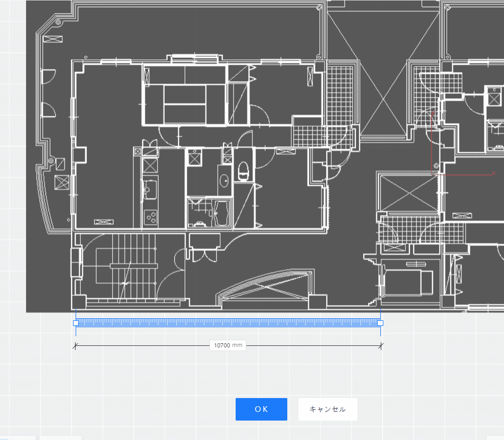
Task: Select the blue scale ruler bar
Action: (228, 323)
